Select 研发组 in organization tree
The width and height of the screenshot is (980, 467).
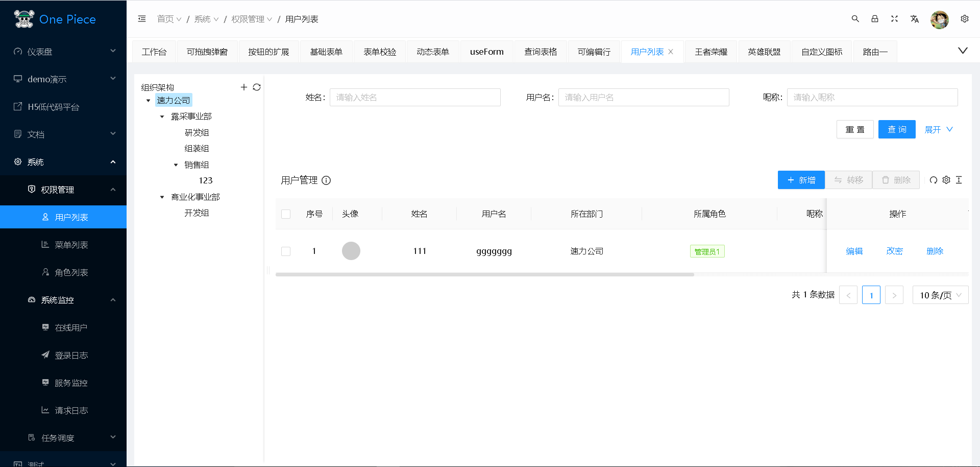pos(197,133)
